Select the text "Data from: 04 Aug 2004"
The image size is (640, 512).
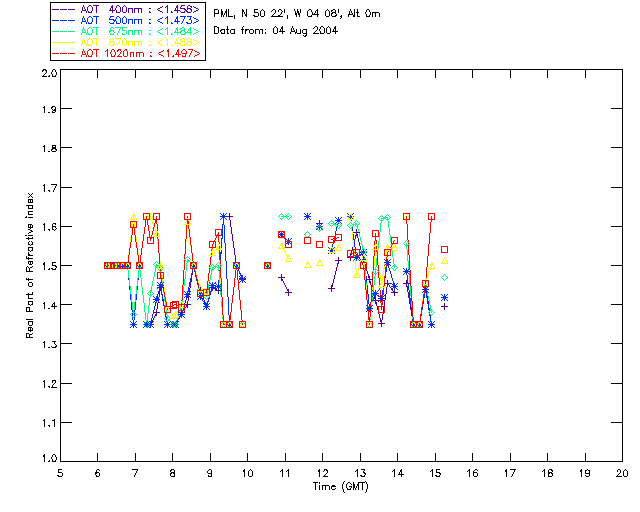(x=276, y=31)
